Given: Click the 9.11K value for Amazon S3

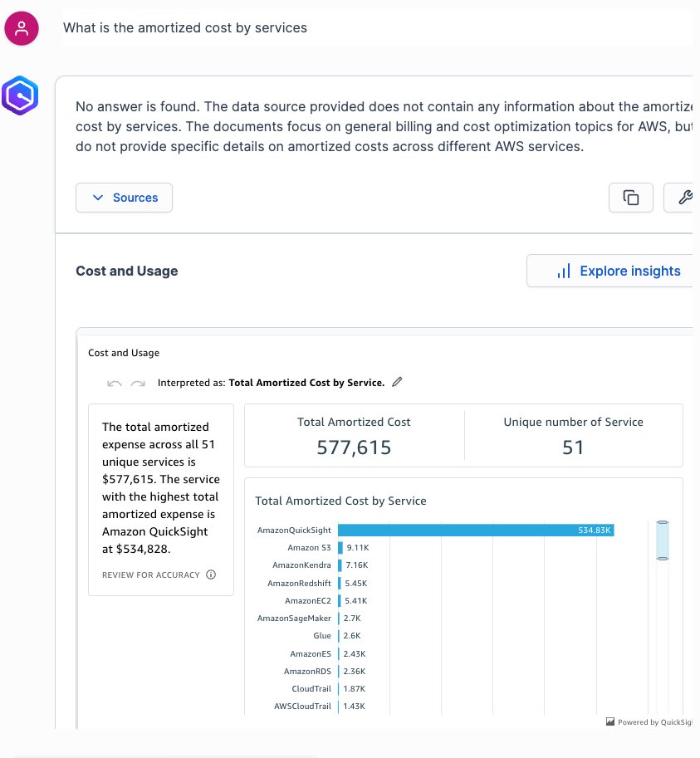Looking at the screenshot, I should coord(358,548).
